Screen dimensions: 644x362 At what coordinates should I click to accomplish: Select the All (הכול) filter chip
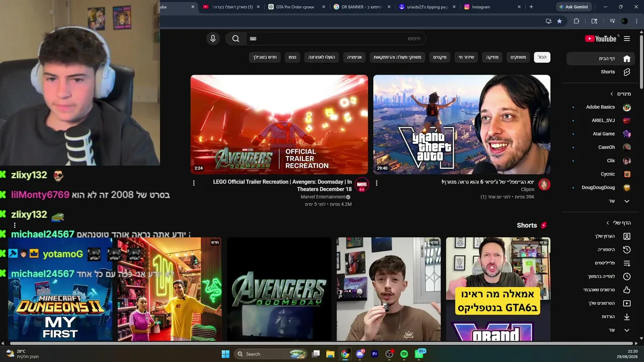[x=542, y=57]
